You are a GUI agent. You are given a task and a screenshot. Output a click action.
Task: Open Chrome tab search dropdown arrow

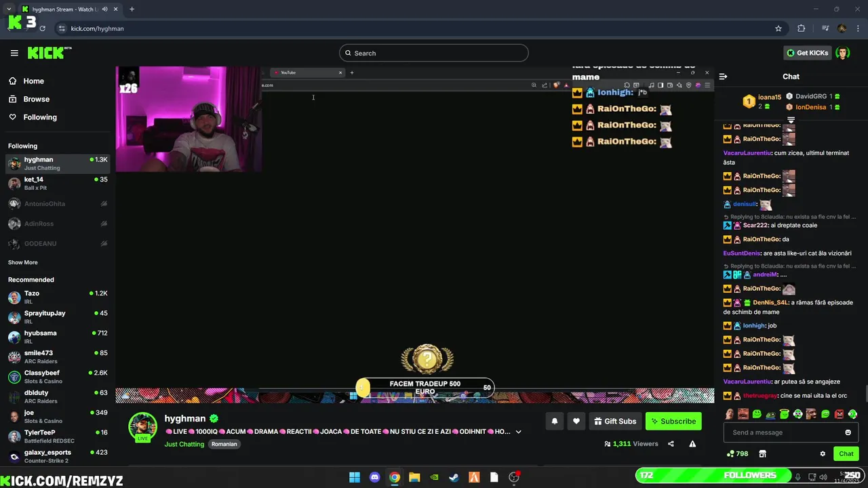(9, 9)
